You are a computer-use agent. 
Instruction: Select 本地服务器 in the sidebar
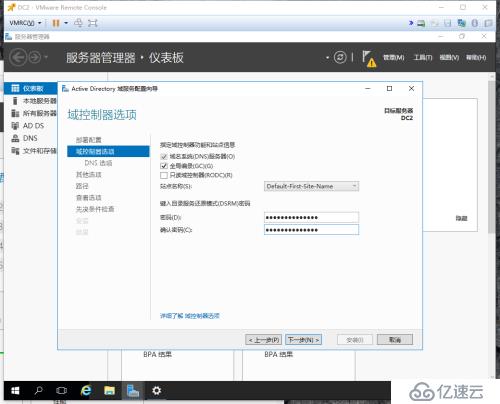pos(31,101)
